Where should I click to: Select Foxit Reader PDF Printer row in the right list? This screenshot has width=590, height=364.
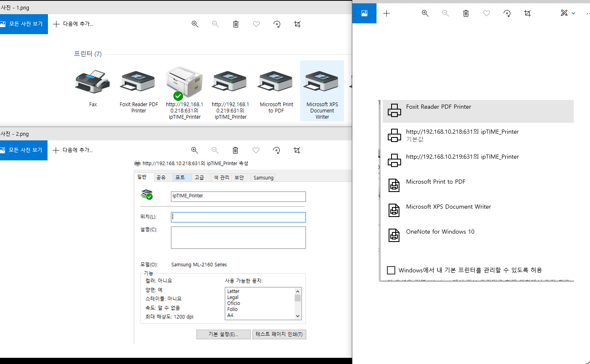(x=478, y=111)
